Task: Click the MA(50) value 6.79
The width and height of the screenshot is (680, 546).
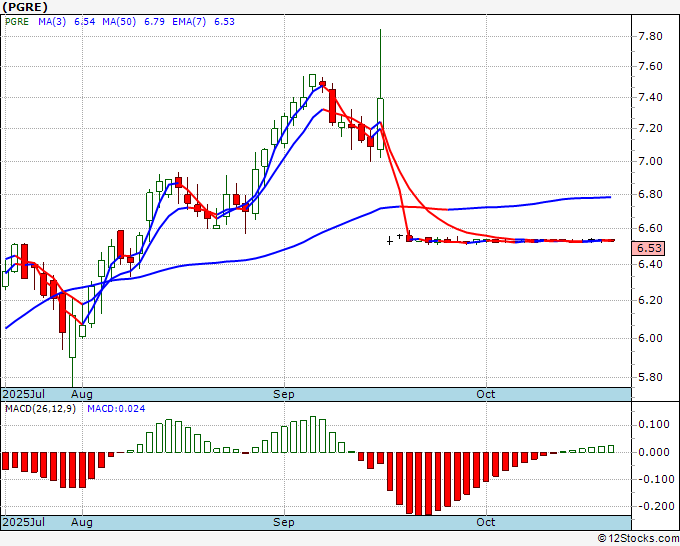Action: pyautogui.click(x=154, y=22)
